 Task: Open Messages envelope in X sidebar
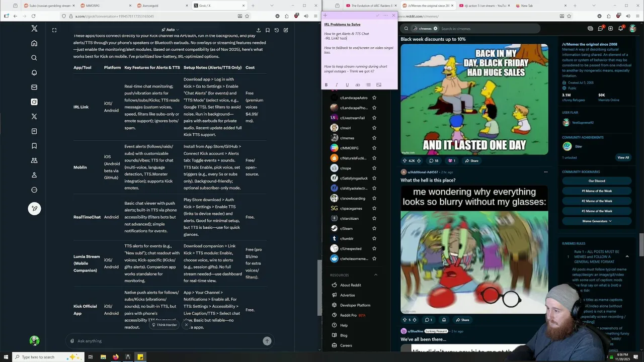click(x=34, y=87)
